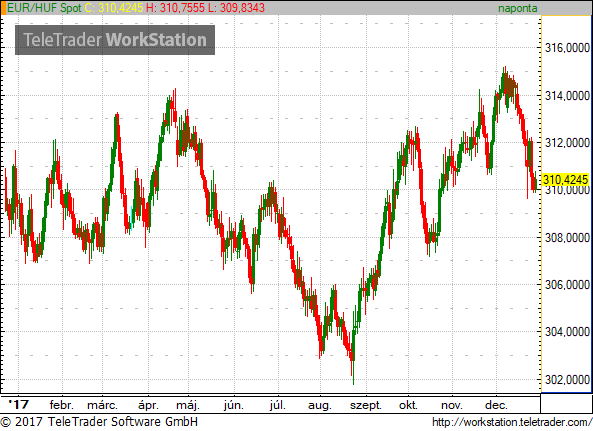Select the 'máj.' month on time axis
Image resolution: width=593 pixels, height=431 pixels.
pos(188,405)
